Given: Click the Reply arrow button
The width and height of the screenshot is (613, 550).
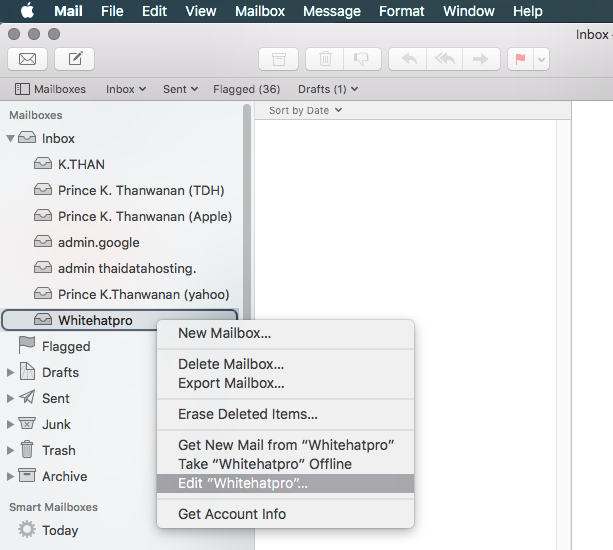Looking at the screenshot, I should tap(408, 59).
